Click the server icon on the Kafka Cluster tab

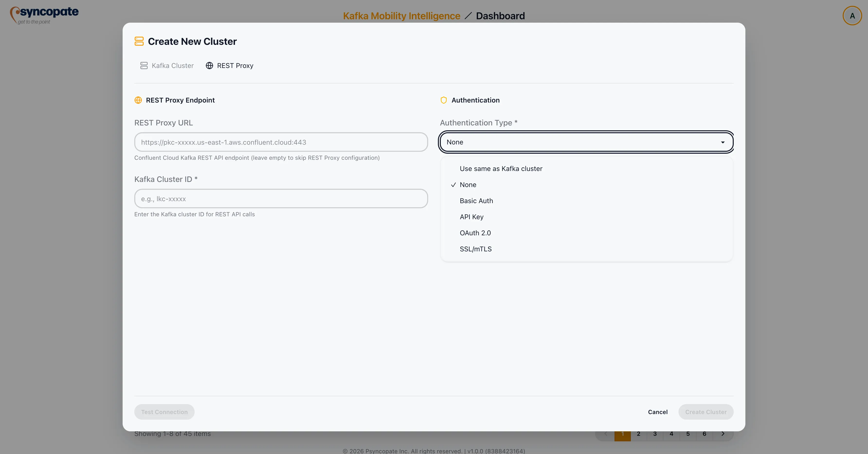click(x=144, y=66)
